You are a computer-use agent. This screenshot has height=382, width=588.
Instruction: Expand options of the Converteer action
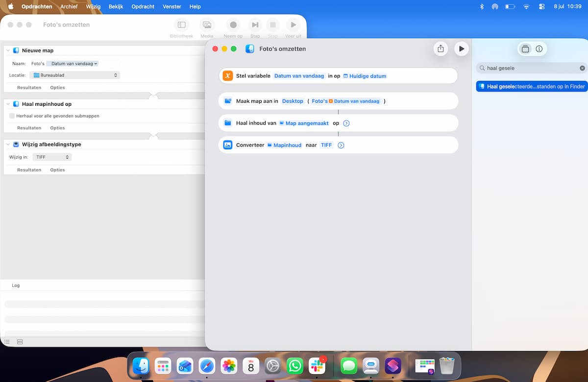tap(341, 145)
